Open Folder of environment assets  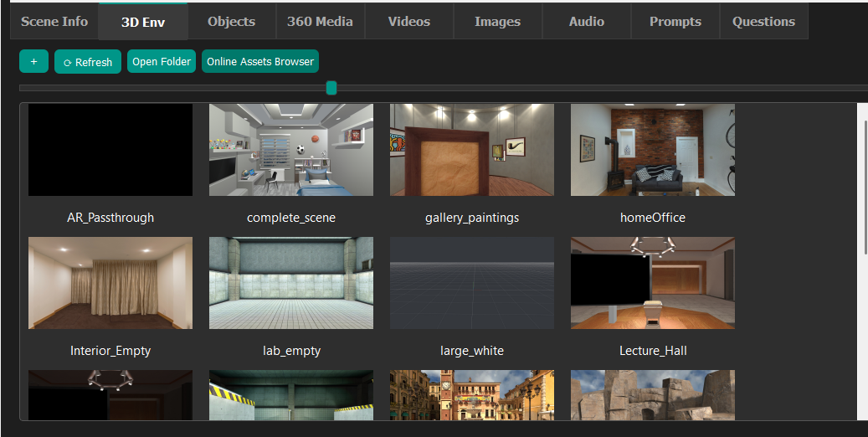(x=162, y=61)
